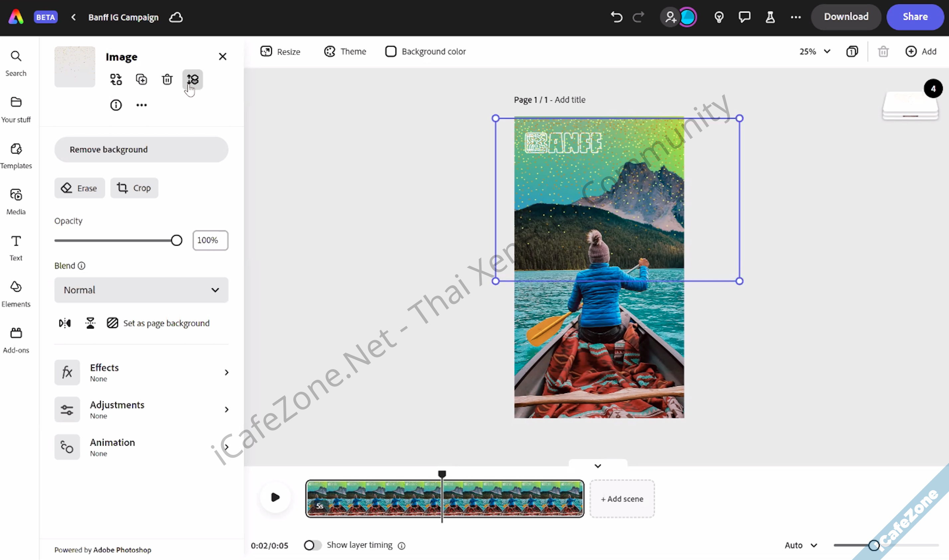Click the Opacity slider handle
Viewport: 949px width, 560px height.
(176, 240)
